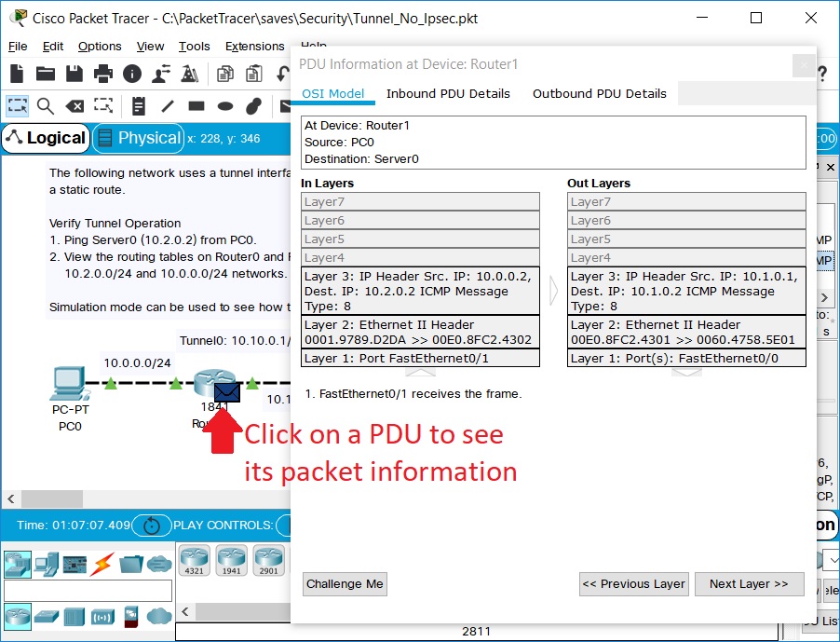Select the Inspect magnifier tool
840x642 pixels.
(45, 106)
